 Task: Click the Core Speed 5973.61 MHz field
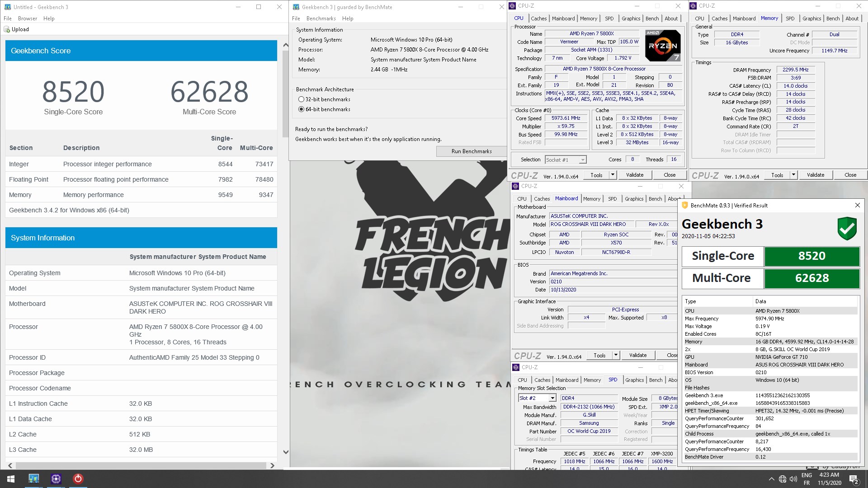566,118
